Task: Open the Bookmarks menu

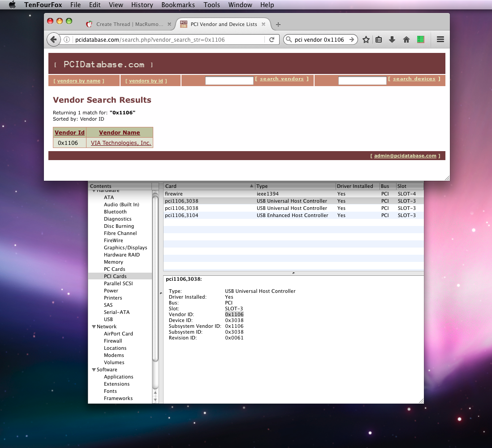Action: coord(178,5)
